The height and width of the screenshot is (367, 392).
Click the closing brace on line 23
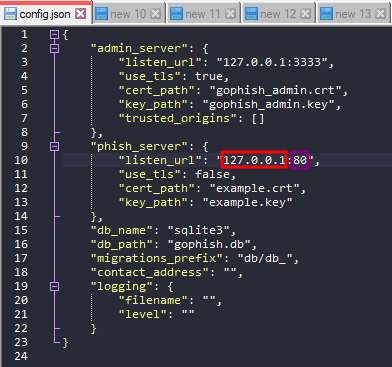(65, 342)
